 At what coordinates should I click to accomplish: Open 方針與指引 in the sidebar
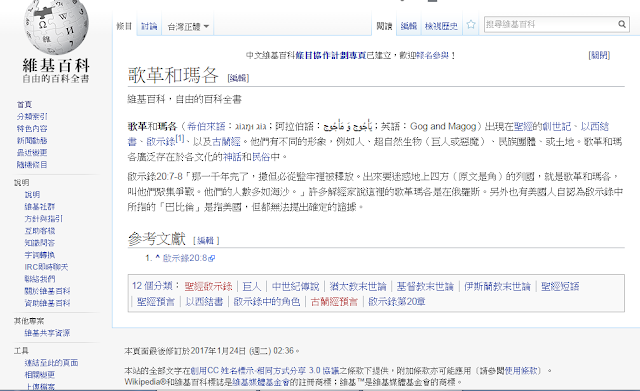coord(44,219)
